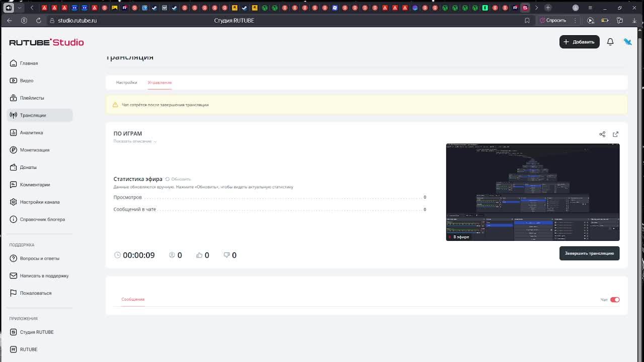644x362 pixels.
Task: Open the Аналитика section
Action: (x=40, y=133)
